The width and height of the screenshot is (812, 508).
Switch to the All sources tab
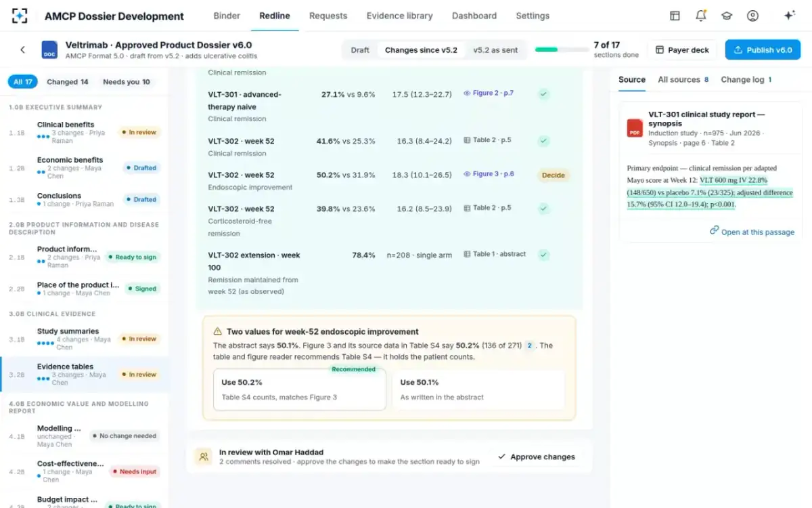point(683,79)
